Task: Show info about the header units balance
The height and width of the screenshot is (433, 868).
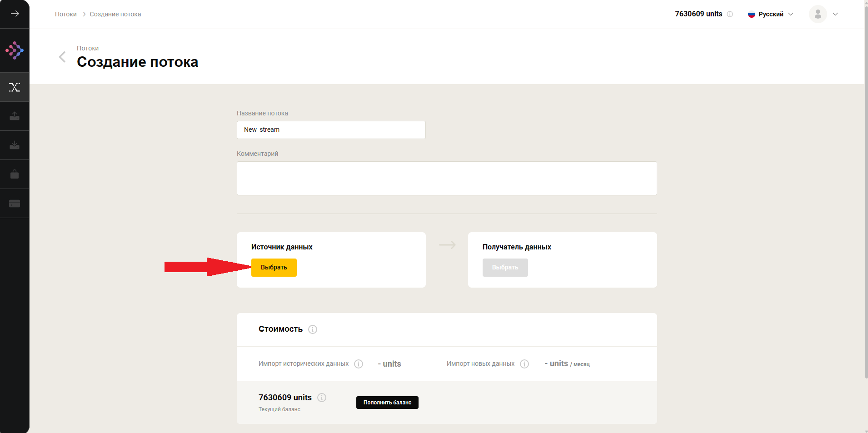Action: (x=730, y=14)
